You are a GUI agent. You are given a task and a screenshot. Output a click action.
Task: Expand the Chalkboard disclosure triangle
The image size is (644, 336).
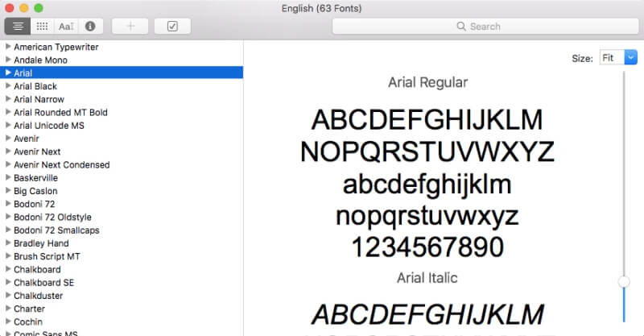tap(8, 269)
